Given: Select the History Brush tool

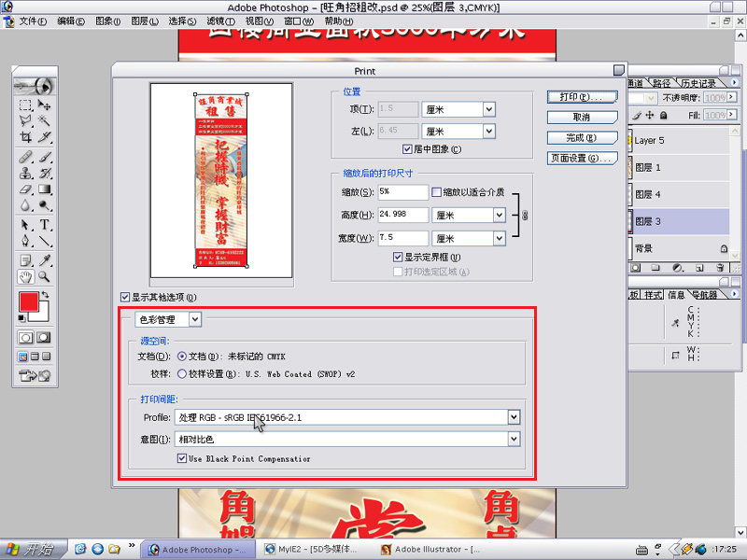Looking at the screenshot, I should (44, 173).
